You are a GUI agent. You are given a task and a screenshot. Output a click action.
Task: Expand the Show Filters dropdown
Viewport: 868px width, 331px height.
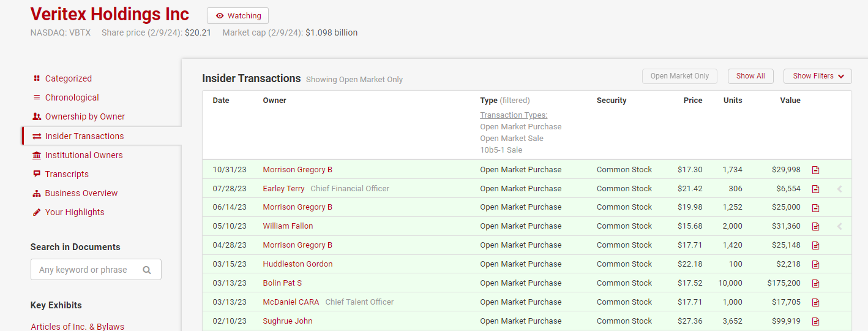pos(818,76)
